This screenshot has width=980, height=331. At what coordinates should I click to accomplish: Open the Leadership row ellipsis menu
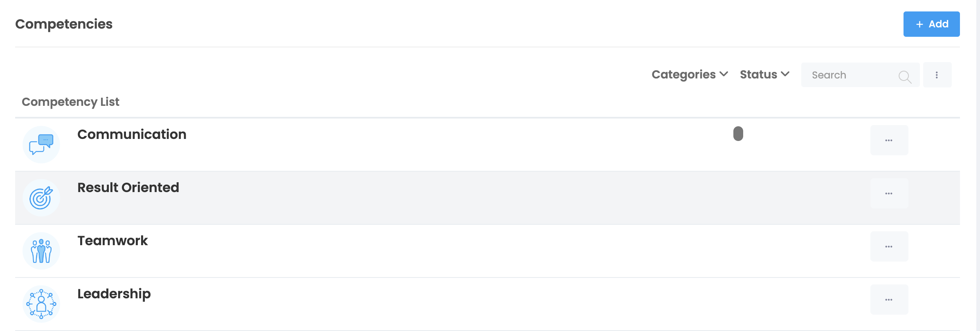[x=889, y=300]
